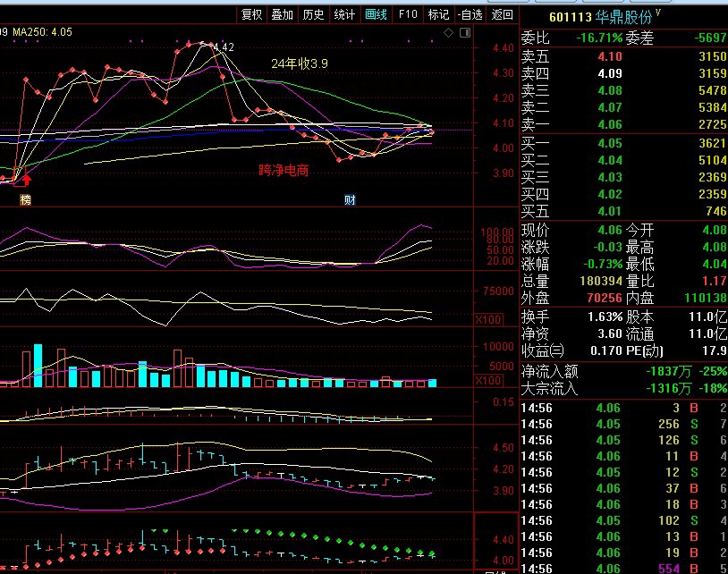Select 买五 bid row at 4.01

(x=623, y=211)
